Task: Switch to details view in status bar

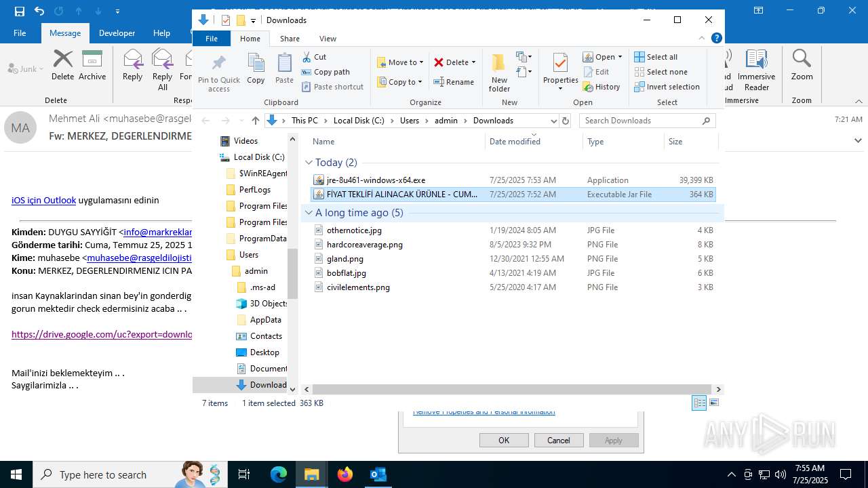Action: tap(699, 403)
